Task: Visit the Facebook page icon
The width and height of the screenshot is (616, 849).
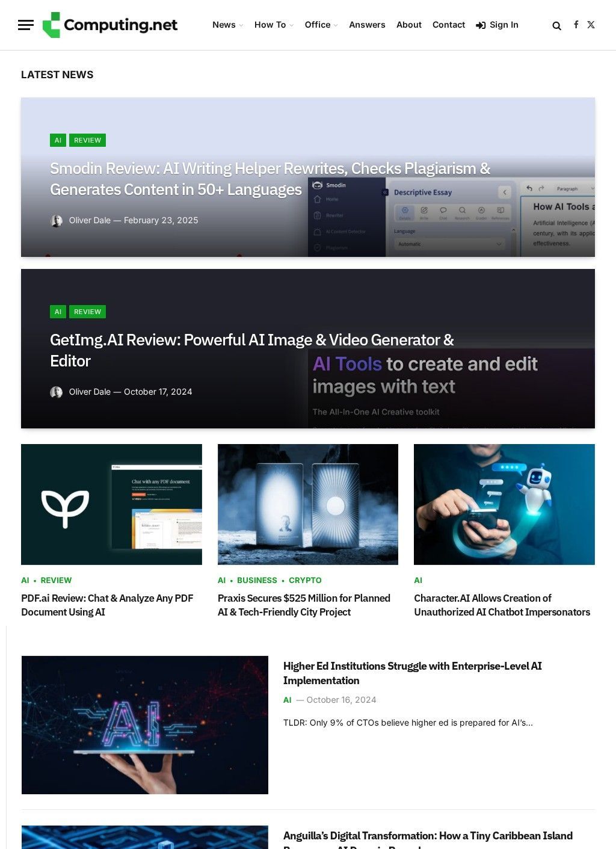Action: point(576,25)
